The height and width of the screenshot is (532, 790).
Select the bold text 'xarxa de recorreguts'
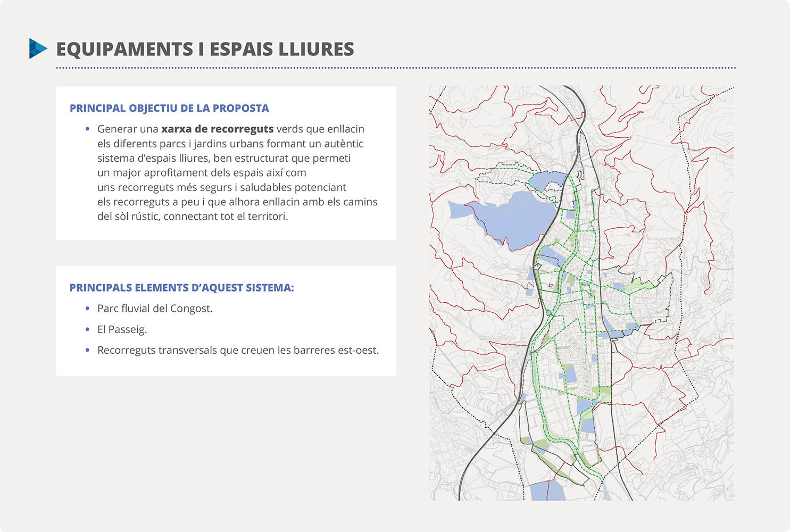click(217, 129)
